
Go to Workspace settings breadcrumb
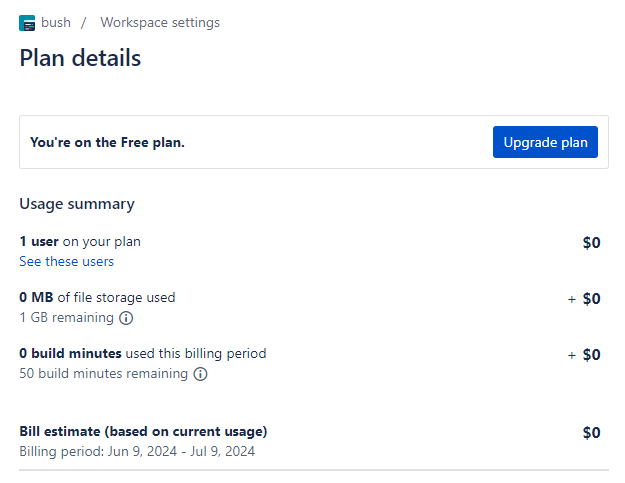coord(160,23)
